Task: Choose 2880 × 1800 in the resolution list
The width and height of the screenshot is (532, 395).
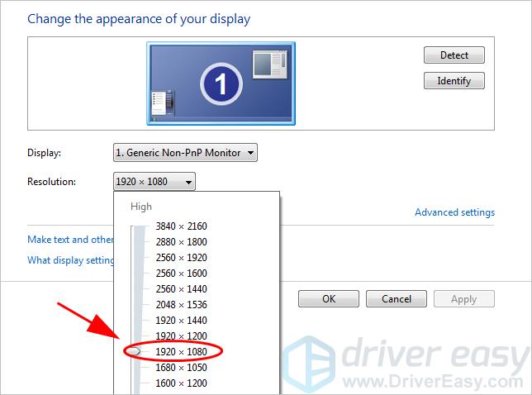Action: [181, 242]
